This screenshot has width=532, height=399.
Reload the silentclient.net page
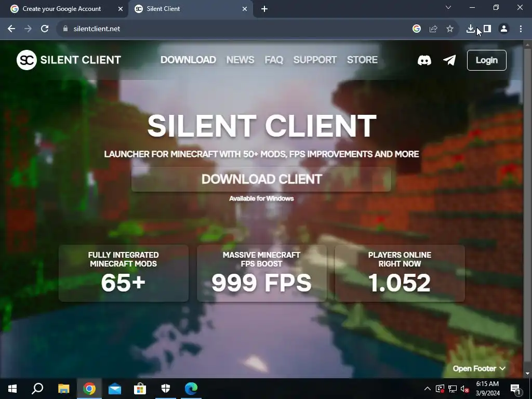(45, 29)
